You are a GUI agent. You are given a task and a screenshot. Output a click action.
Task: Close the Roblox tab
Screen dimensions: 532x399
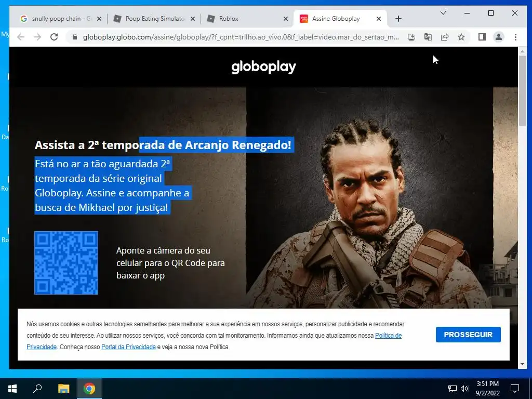pos(286,19)
